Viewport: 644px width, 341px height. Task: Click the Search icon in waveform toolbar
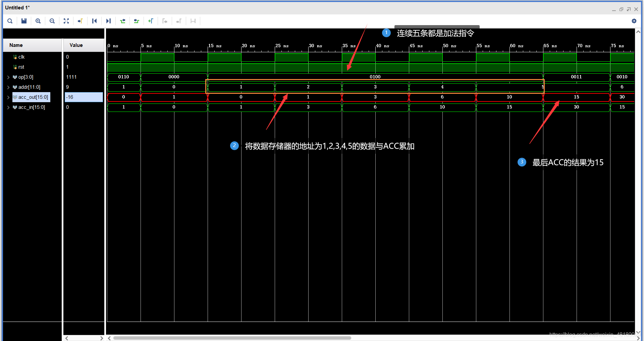tap(10, 21)
